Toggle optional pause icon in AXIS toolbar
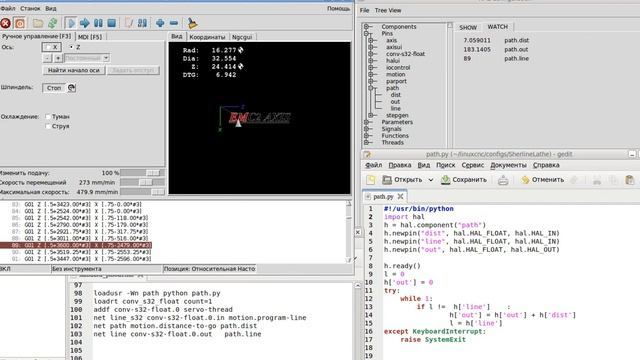Image resolution: width=640 pixels, height=360 pixels. (x=142, y=23)
